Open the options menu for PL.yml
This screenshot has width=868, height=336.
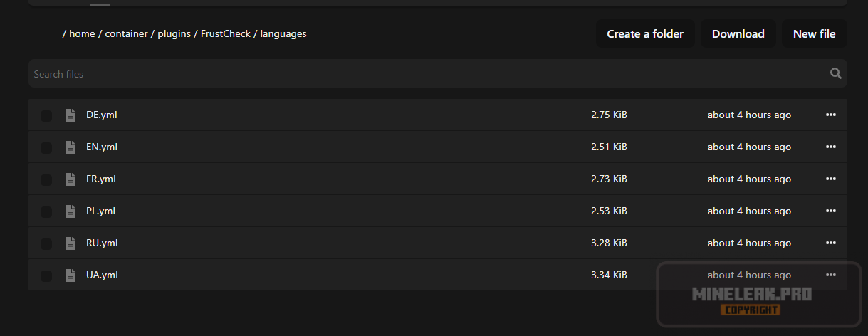(830, 211)
